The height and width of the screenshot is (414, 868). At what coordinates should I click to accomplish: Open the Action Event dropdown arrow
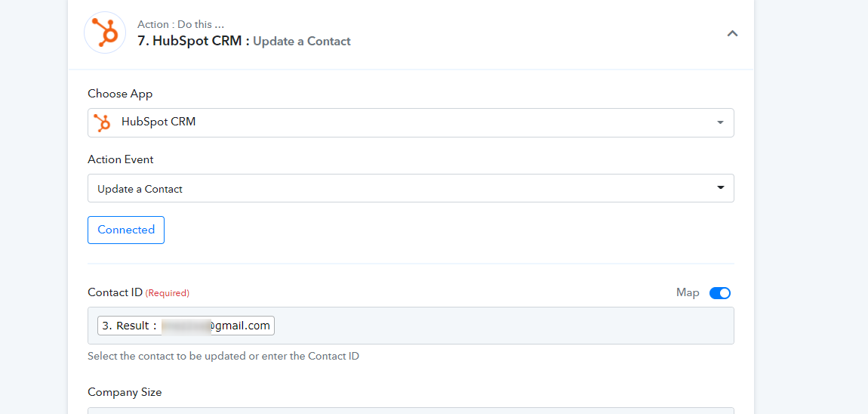pyautogui.click(x=720, y=188)
